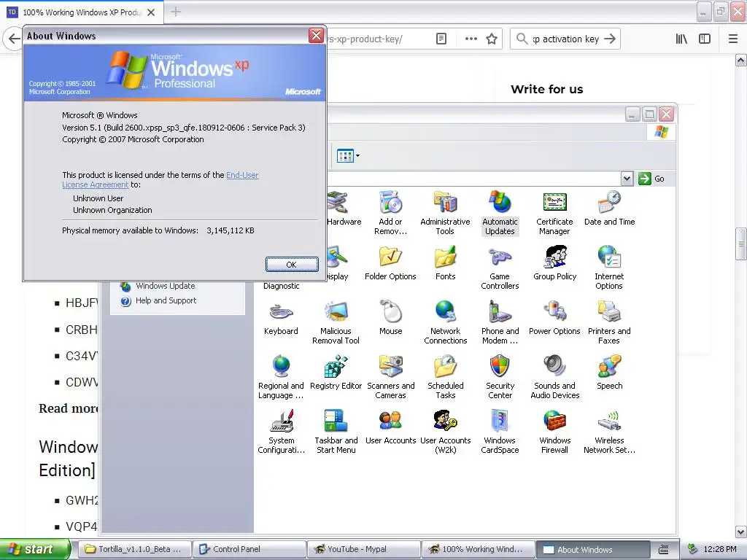
Task: Open User Accounts (W2k) icon
Action: click(445, 432)
